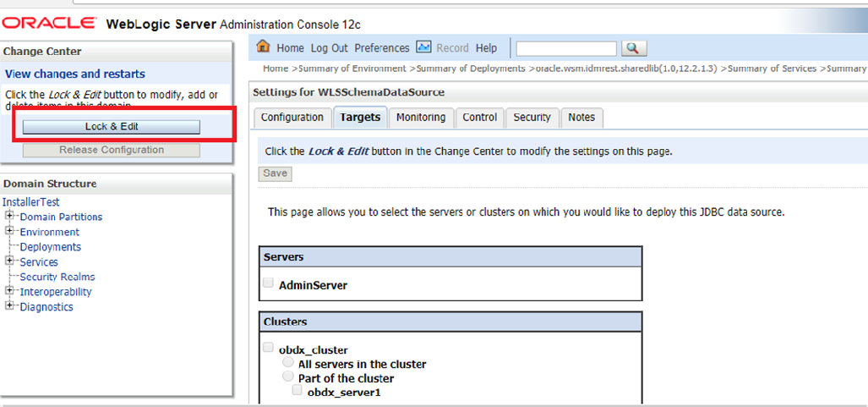Open InstallerTest domain root node
This screenshot has width=868, height=407.
(30, 202)
